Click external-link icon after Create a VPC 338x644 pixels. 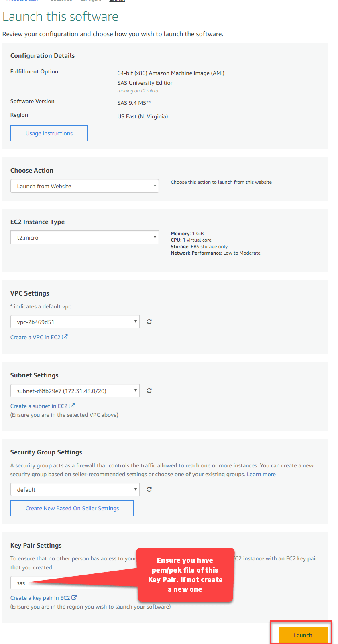pyautogui.click(x=65, y=337)
